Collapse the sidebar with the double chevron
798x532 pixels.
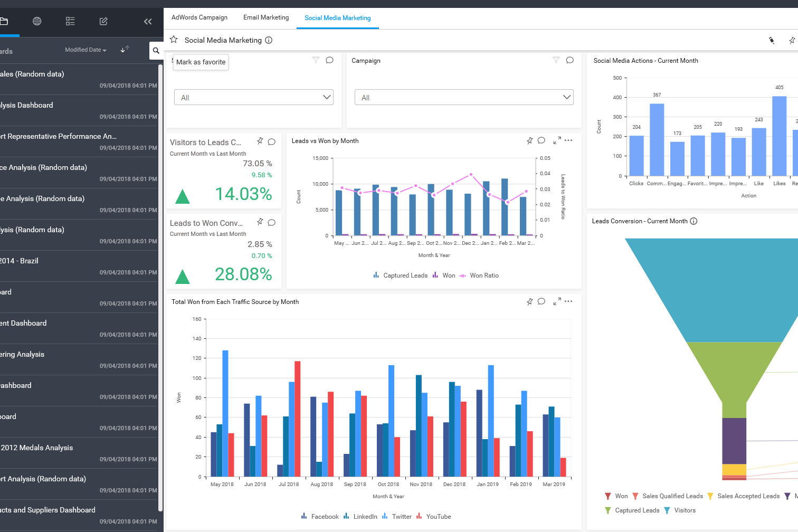148,21
